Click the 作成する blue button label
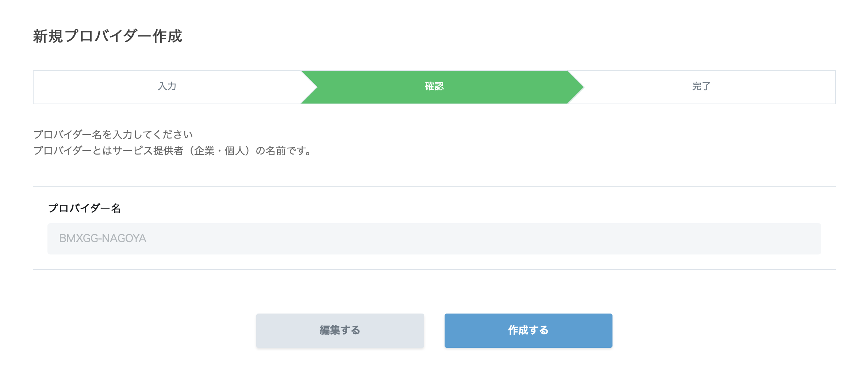Viewport: 868px width, 385px height. click(527, 330)
